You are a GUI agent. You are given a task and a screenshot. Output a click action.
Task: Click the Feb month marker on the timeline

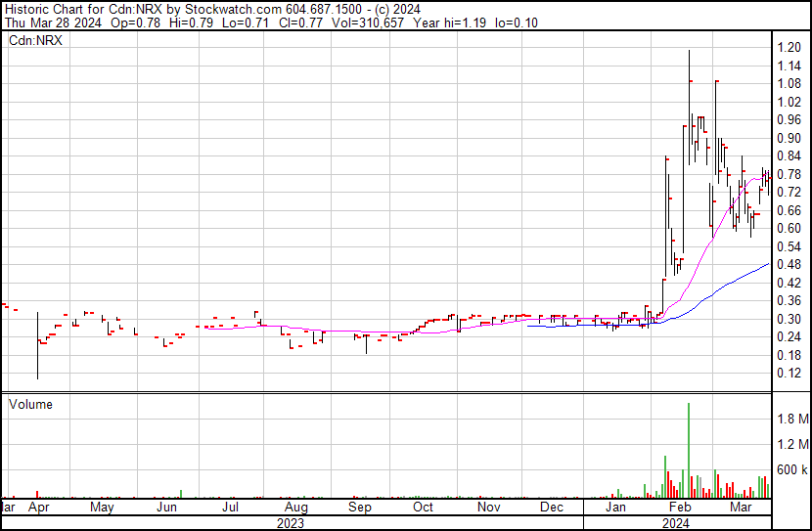pyautogui.click(x=679, y=509)
